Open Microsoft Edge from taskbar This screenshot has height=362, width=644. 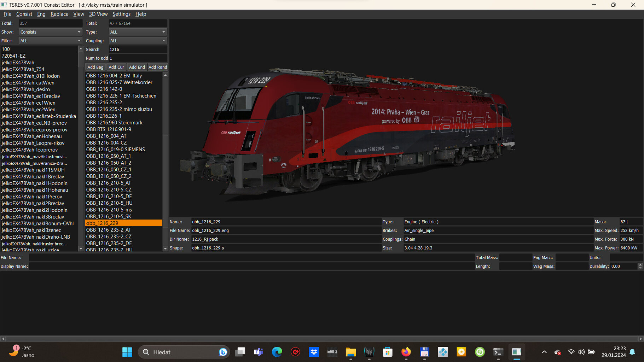click(x=277, y=352)
